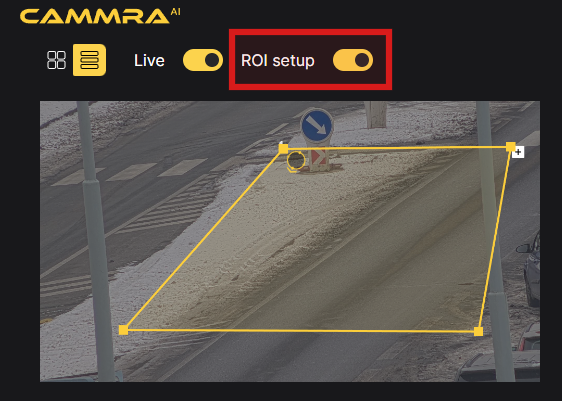Screen dimensions: 562x401
Task: Click the Live label text
Action: click(x=149, y=60)
